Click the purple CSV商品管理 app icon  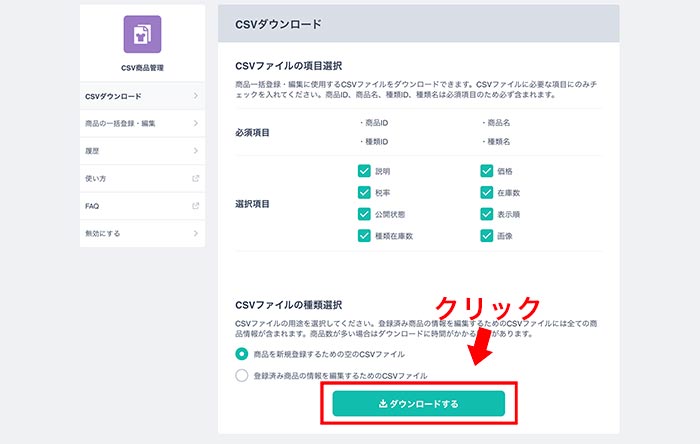[142, 34]
